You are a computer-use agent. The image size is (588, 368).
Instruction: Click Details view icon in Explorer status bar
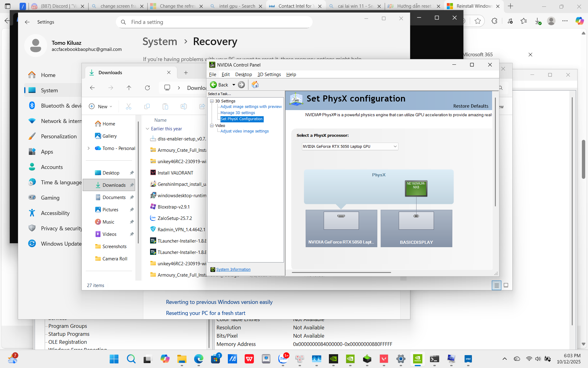coord(496,286)
